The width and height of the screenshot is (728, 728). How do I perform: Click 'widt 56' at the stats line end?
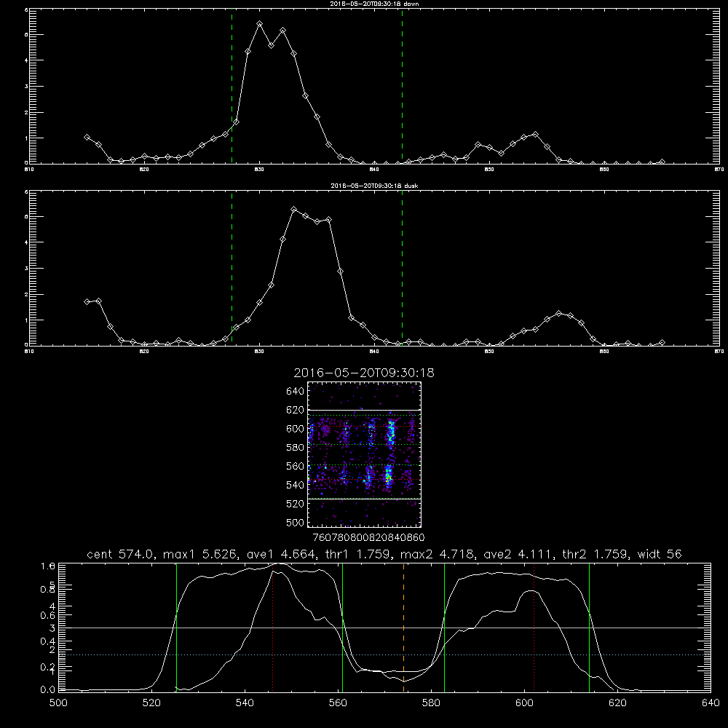tap(660, 554)
